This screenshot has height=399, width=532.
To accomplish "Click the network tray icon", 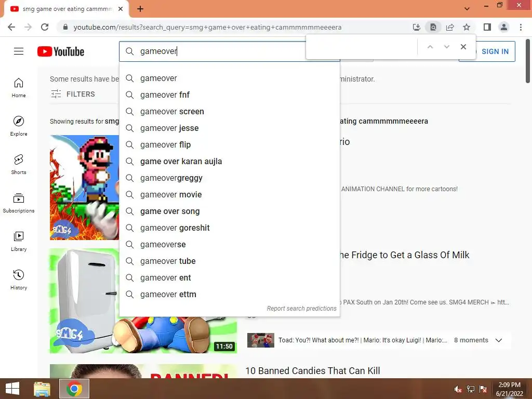I will click(x=471, y=389).
